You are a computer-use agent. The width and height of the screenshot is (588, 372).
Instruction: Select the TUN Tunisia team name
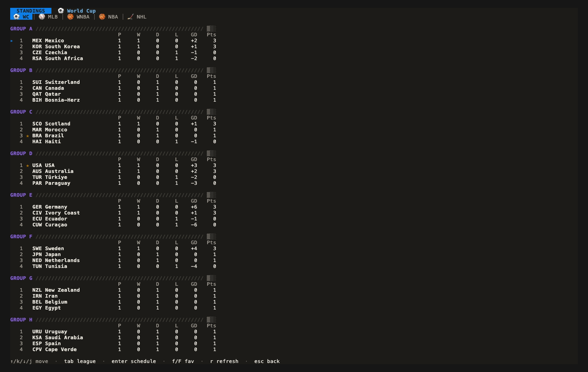[x=50, y=266]
